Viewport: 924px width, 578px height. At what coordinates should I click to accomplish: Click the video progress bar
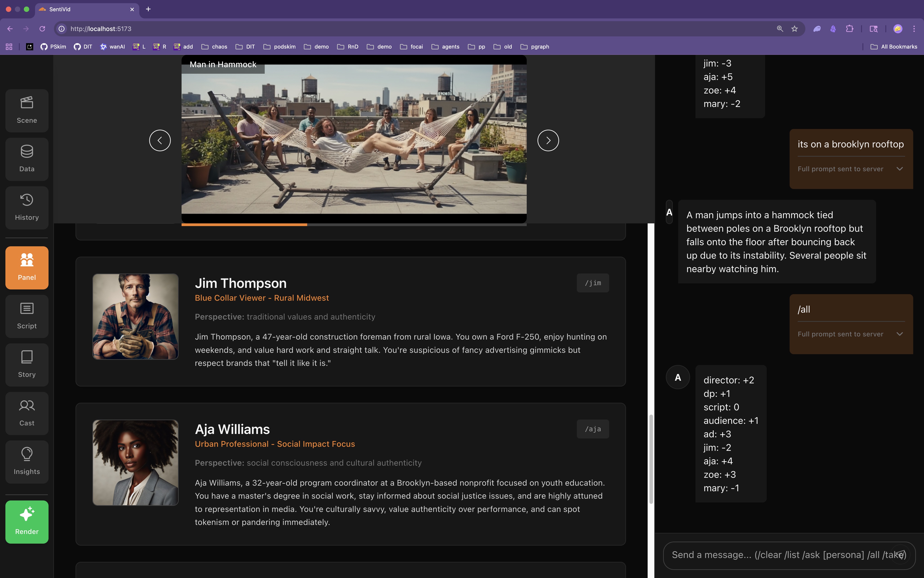tap(354, 225)
